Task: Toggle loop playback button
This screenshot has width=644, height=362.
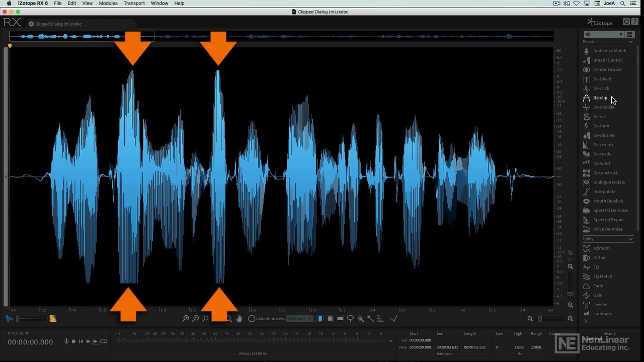Action: click(104, 341)
